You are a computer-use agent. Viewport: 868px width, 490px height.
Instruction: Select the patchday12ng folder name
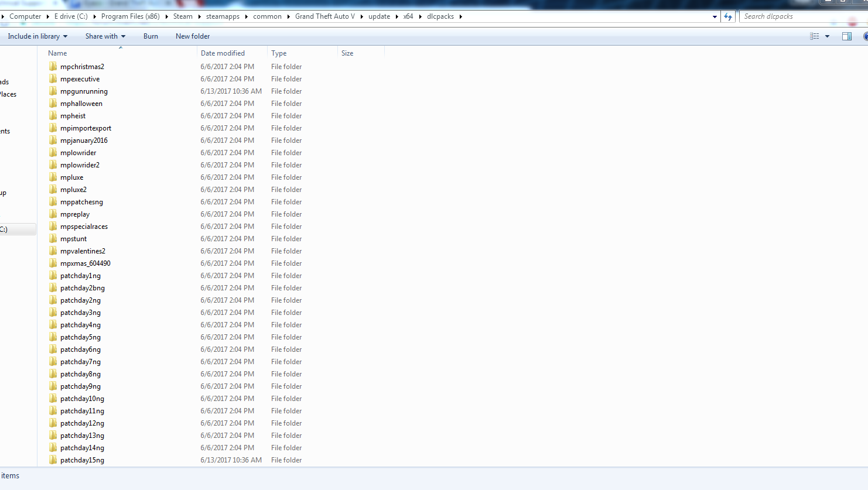tap(82, 423)
